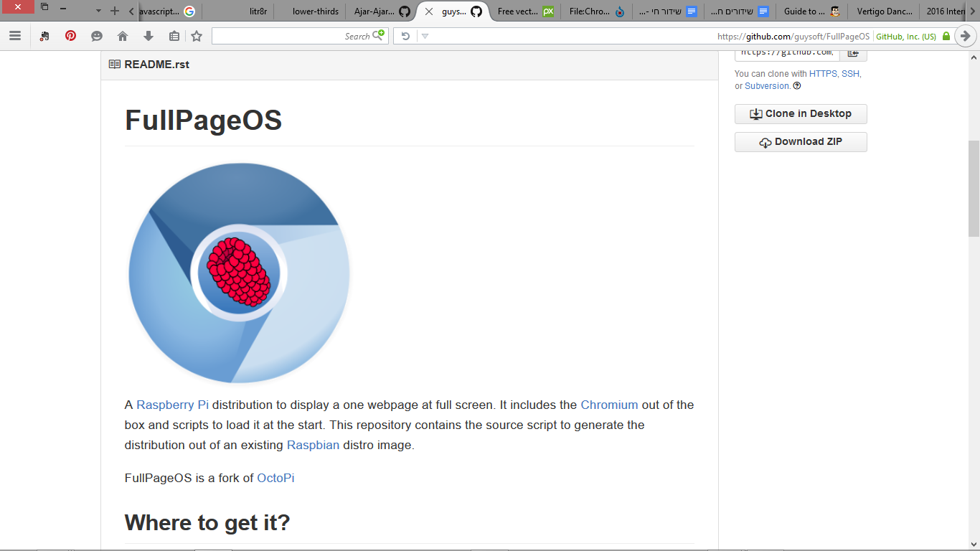Open the hamburger menu in the toolbar
This screenshot has height=551, width=980.
pos(14,36)
